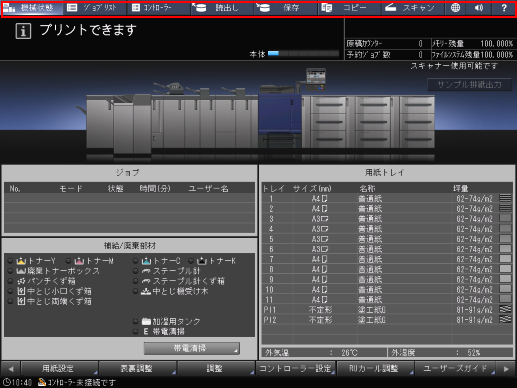The image size is (517, 388).
Task: Open help with the question mark icon
Action: (x=504, y=8)
